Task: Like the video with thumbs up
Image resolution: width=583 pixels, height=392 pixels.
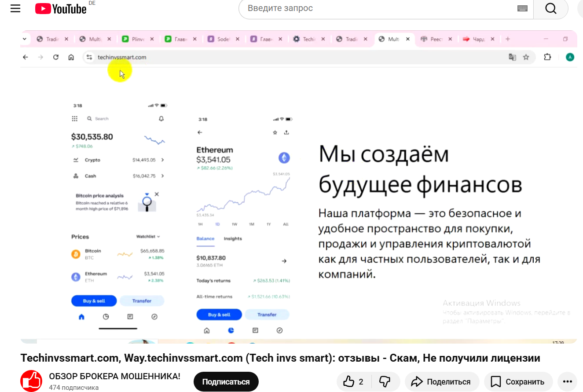Action: click(x=354, y=381)
